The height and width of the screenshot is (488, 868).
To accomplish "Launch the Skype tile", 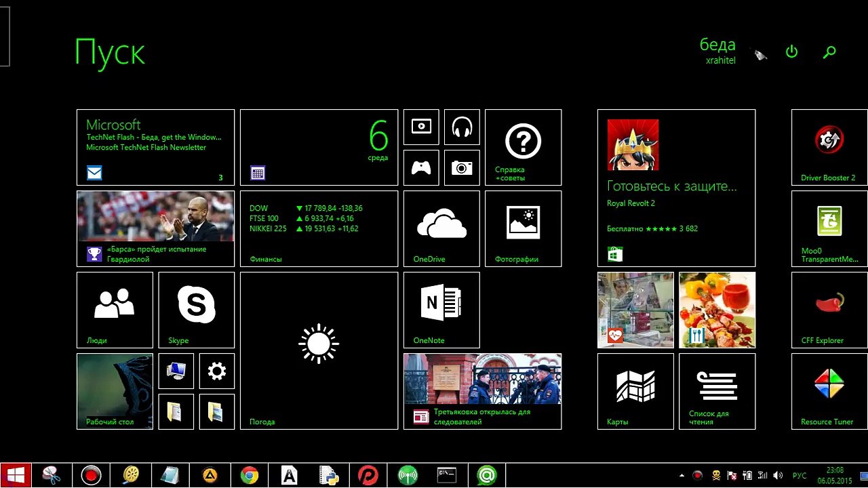I will pyautogui.click(x=196, y=310).
